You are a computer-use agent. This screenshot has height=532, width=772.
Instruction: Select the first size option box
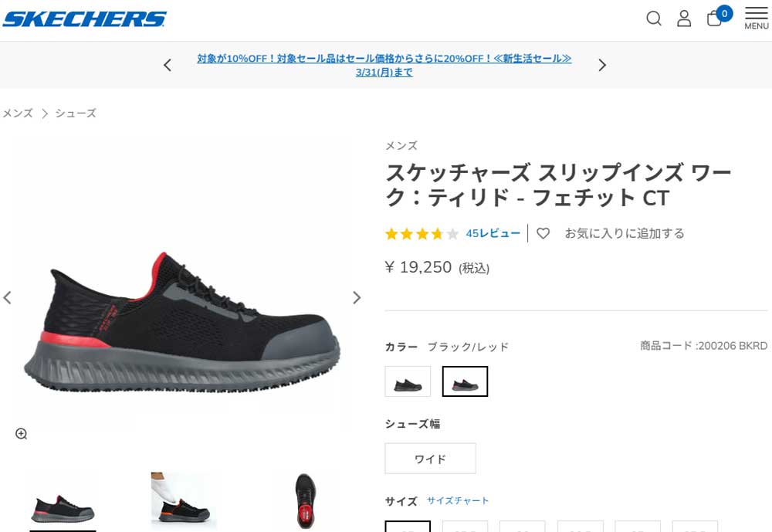[x=408, y=526]
